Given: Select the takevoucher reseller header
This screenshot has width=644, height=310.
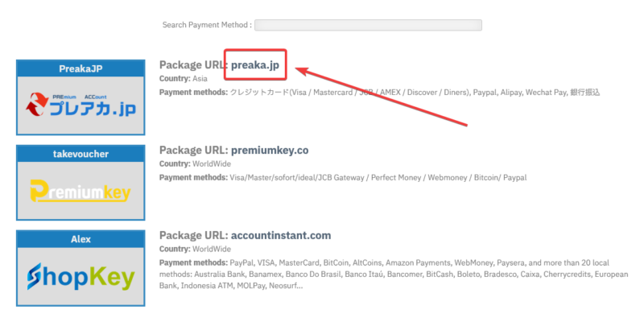Looking at the screenshot, I should click(x=80, y=154).
